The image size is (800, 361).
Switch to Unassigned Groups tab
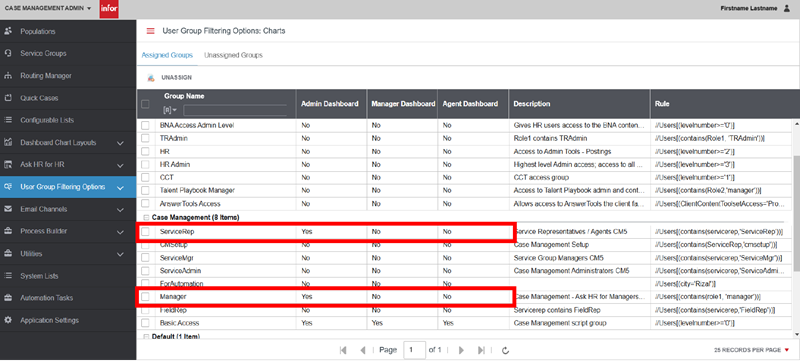[x=233, y=55]
